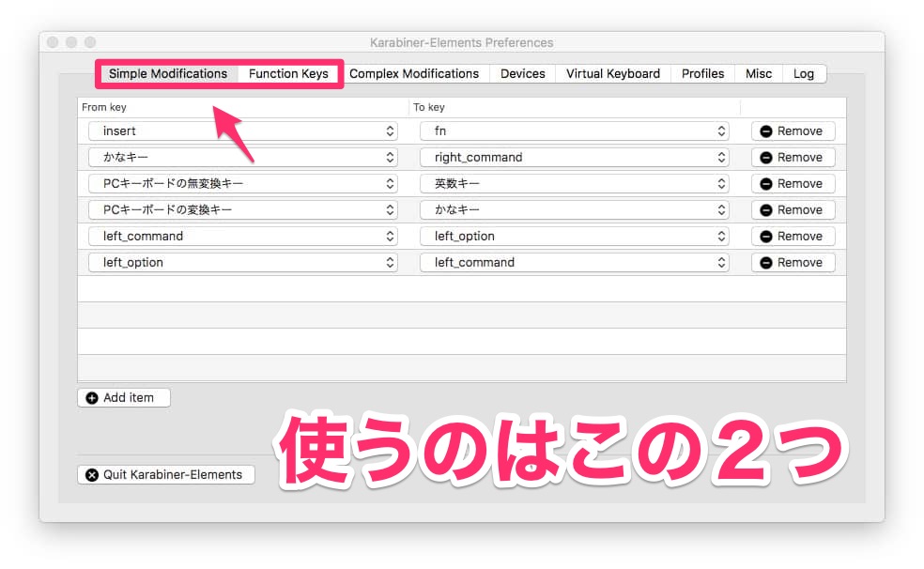This screenshot has height=569, width=924.
Task: Open the Misc tab
Action: tap(759, 73)
